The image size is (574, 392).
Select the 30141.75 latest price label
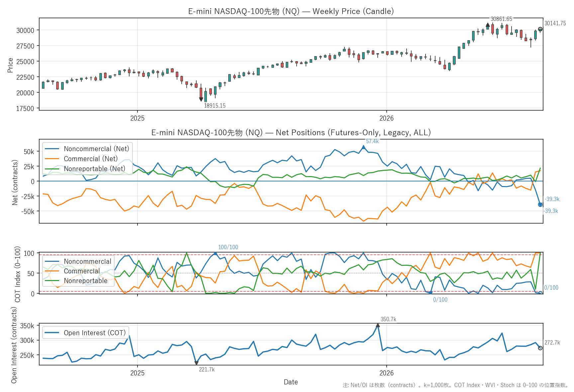pyautogui.click(x=555, y=23)
